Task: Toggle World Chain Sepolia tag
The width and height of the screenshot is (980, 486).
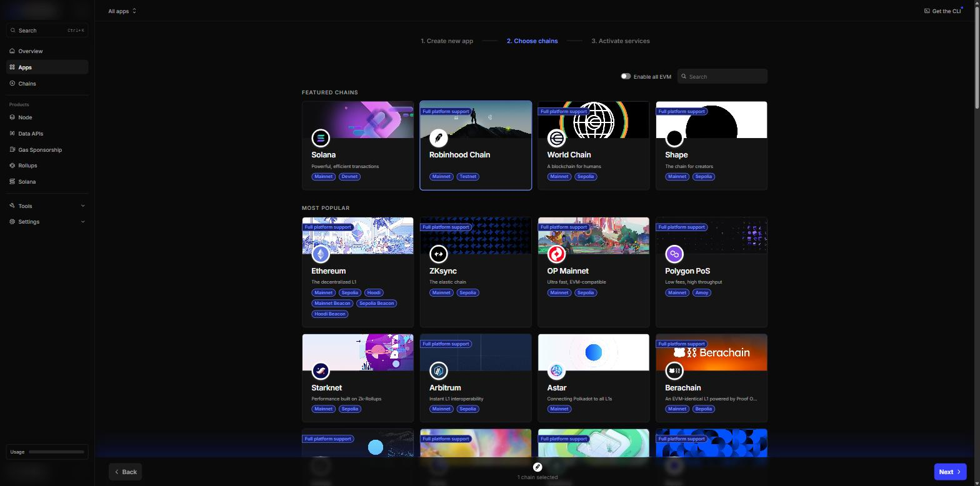Action: pos(586,177)
